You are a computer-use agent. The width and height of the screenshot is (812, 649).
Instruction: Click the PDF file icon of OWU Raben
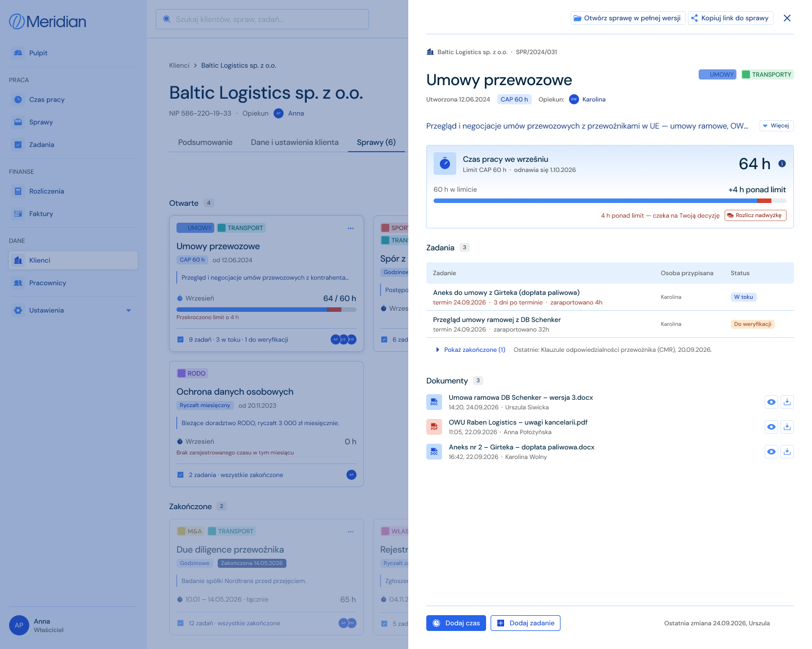434,427
